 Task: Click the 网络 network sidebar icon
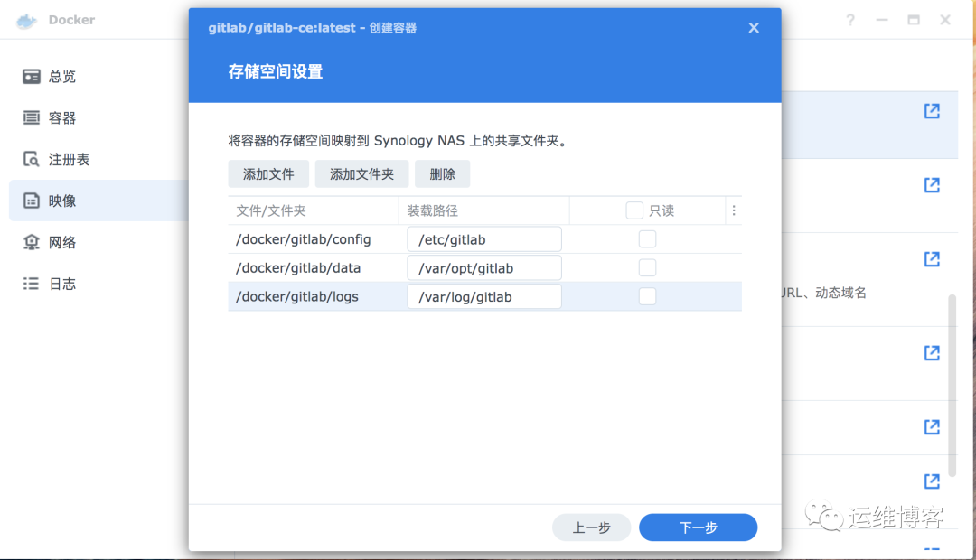pos(31,242)
